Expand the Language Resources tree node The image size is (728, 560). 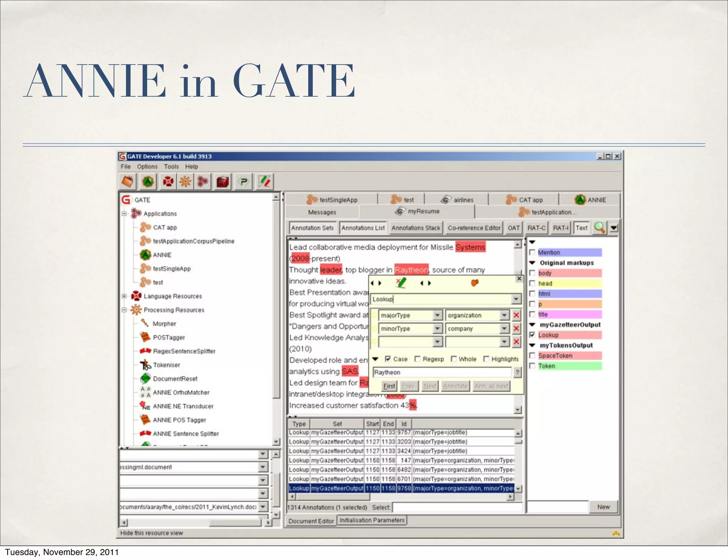pos(124,296)
